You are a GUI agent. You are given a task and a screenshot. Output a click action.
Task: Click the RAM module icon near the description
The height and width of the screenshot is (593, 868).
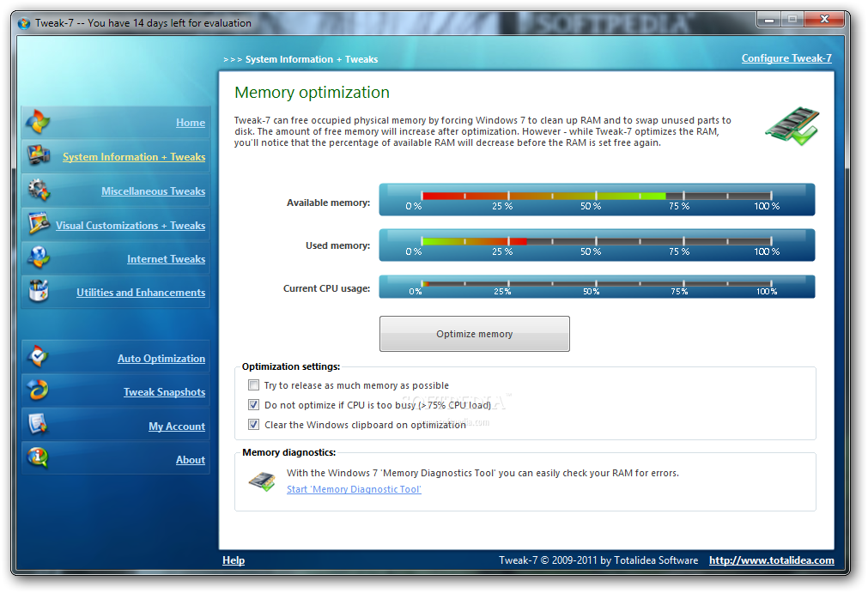click(792, 126)
